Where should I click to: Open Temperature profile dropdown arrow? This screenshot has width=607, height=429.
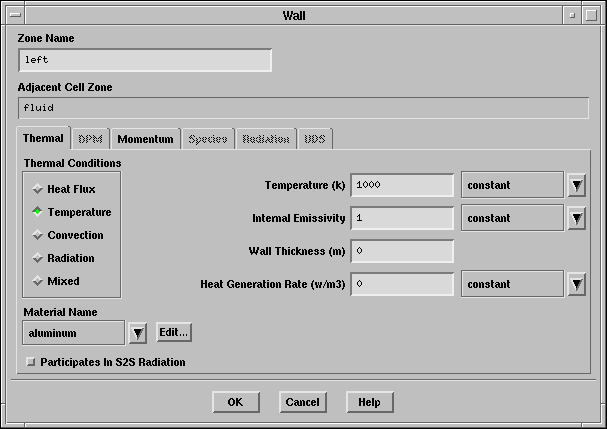coord(576,185)
